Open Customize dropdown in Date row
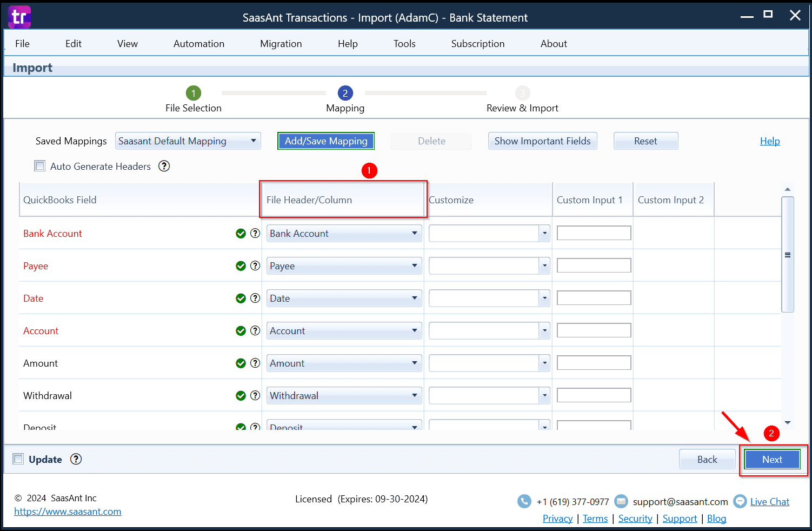 point(544,298)
